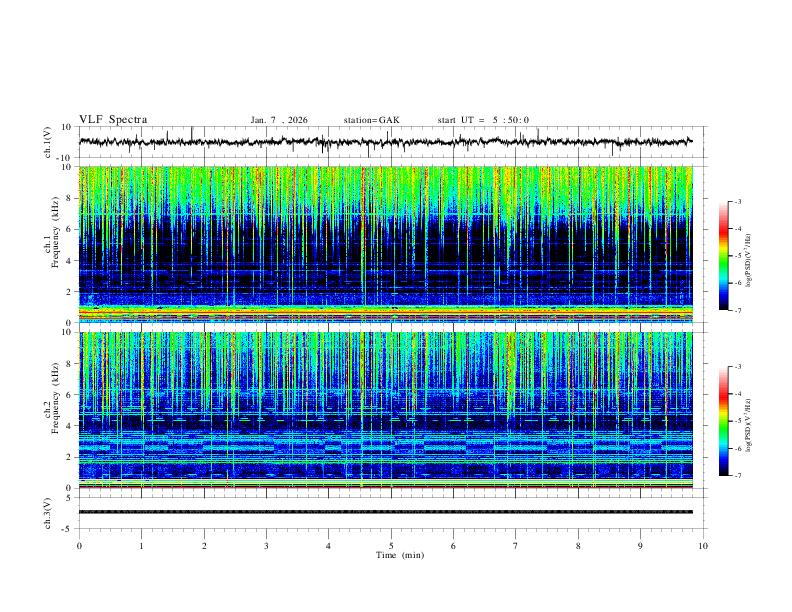Click the "station=GAK" header label
This screenshot has height=612, width=792.
click(371, 120)
